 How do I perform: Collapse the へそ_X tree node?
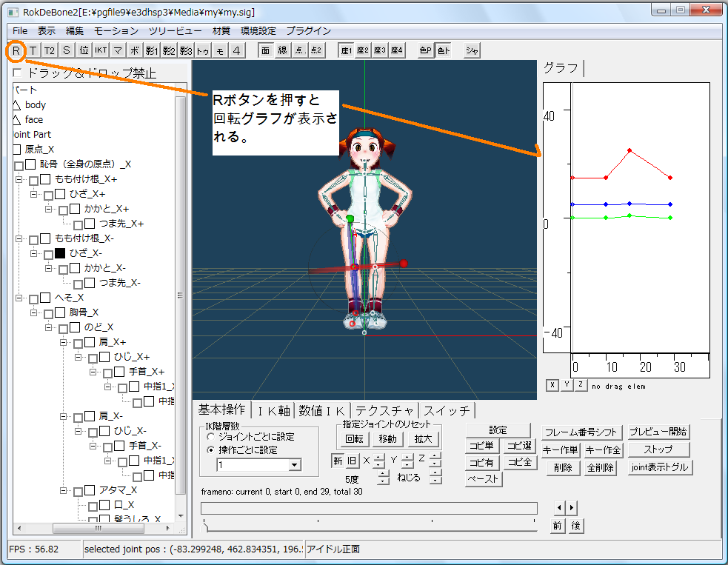tap(19, 298)
